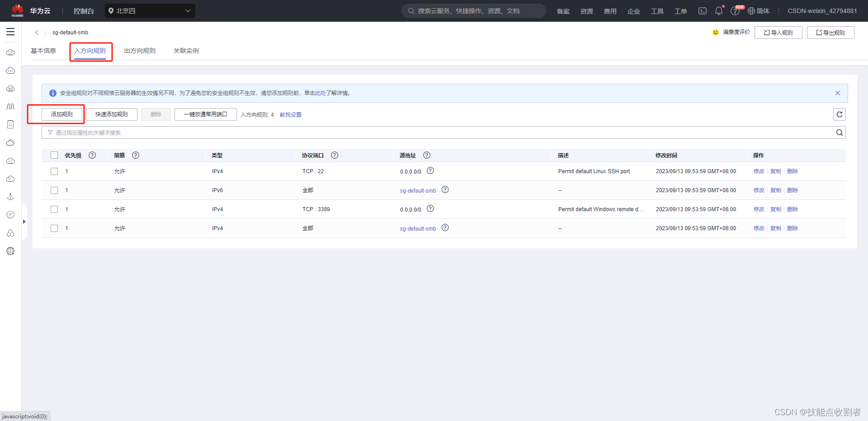Click the 导入规则 button

tap(778, 33)
